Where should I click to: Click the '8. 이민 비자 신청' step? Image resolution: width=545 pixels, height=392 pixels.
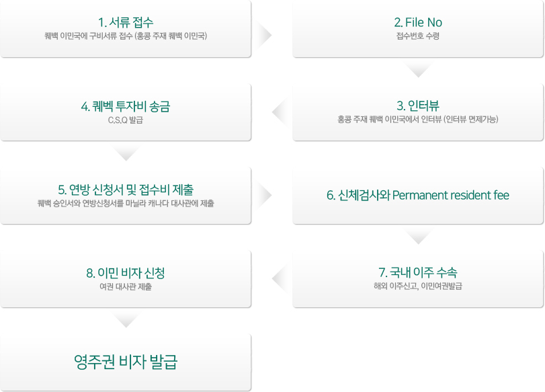126,279
